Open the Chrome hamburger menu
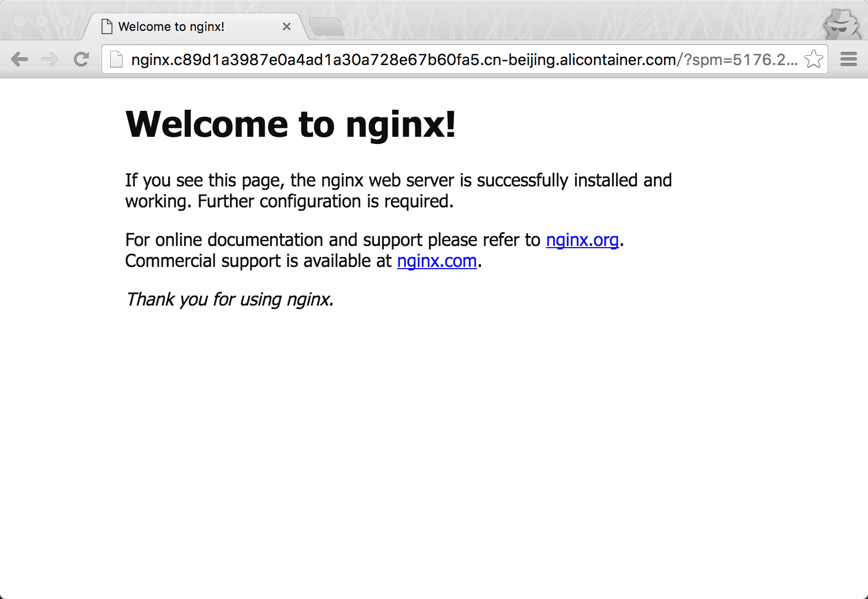The image size is (868, 599). click(848, 59)
